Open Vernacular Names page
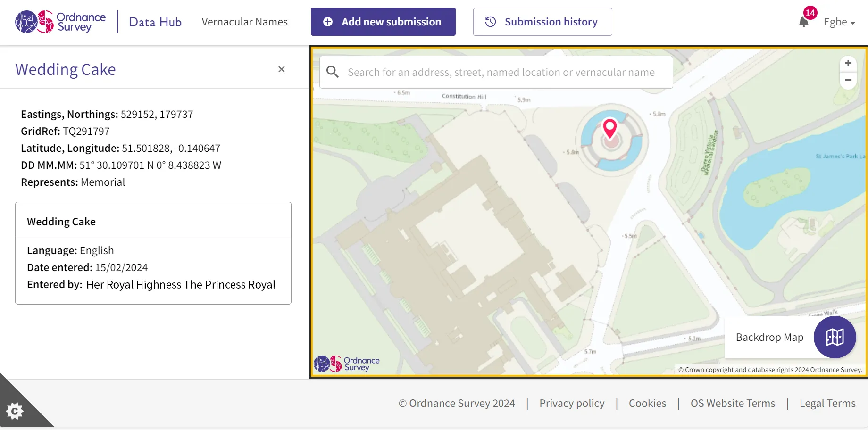The height and width of the screenshot is (430, 868). coord(244,22)
